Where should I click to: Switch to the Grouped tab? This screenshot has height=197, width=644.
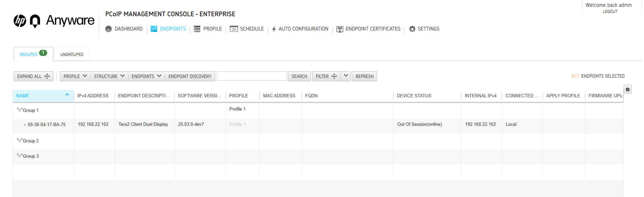tap(33, 54)
